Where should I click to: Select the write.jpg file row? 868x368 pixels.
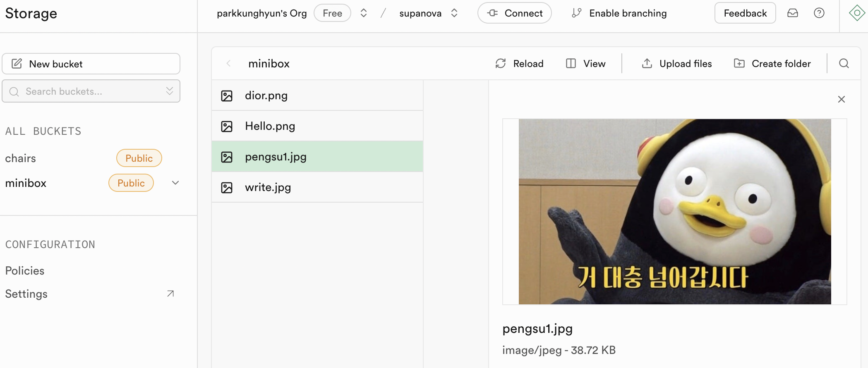pyautogui.click(x=317, y=187)
